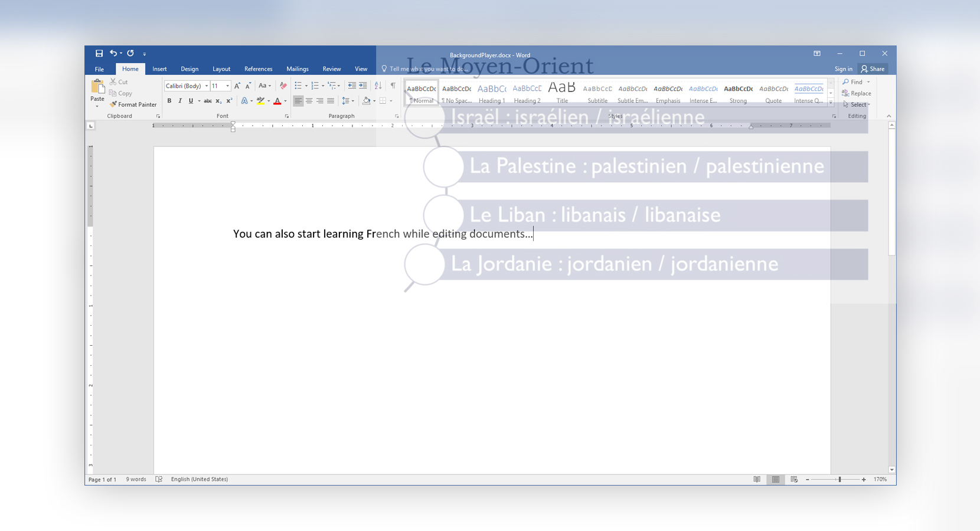Click Increase Font Size icon
The height and width of the screenshot is (531, 980).
237,86
